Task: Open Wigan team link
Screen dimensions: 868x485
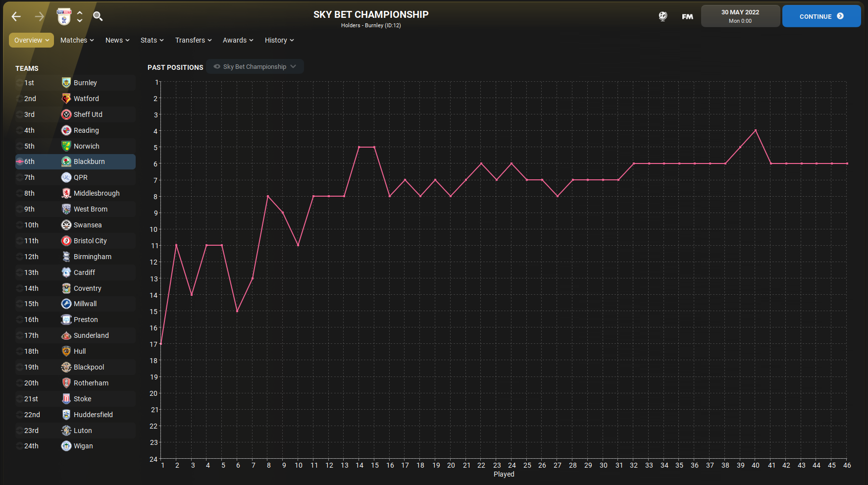Action: pos(83,446)
